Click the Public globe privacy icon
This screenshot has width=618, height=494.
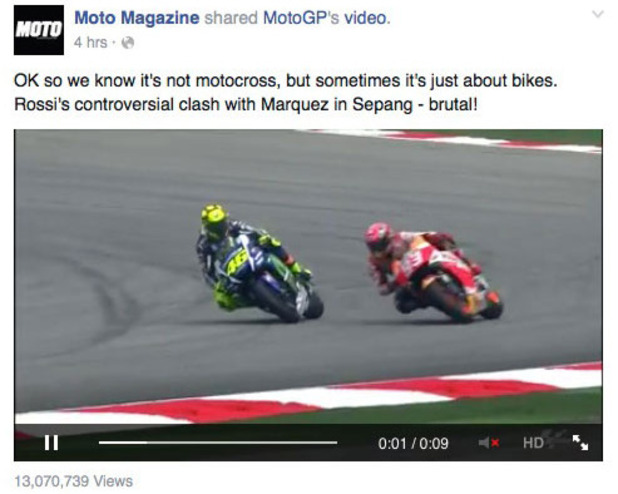pos(128,42)
